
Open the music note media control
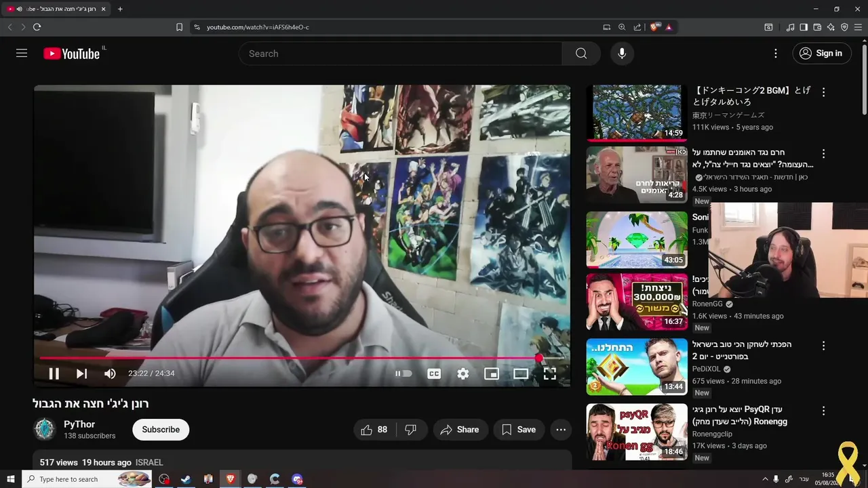pos(790,27)
